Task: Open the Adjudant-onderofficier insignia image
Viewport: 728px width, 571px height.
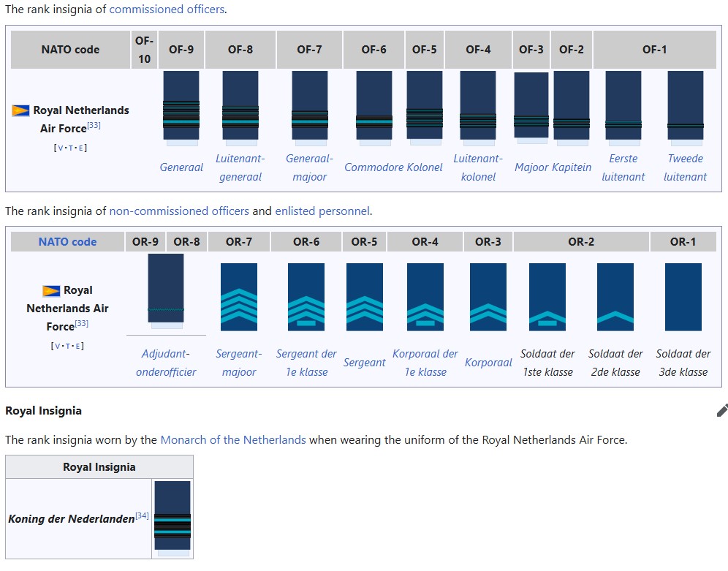Action: tap(166, 292)
